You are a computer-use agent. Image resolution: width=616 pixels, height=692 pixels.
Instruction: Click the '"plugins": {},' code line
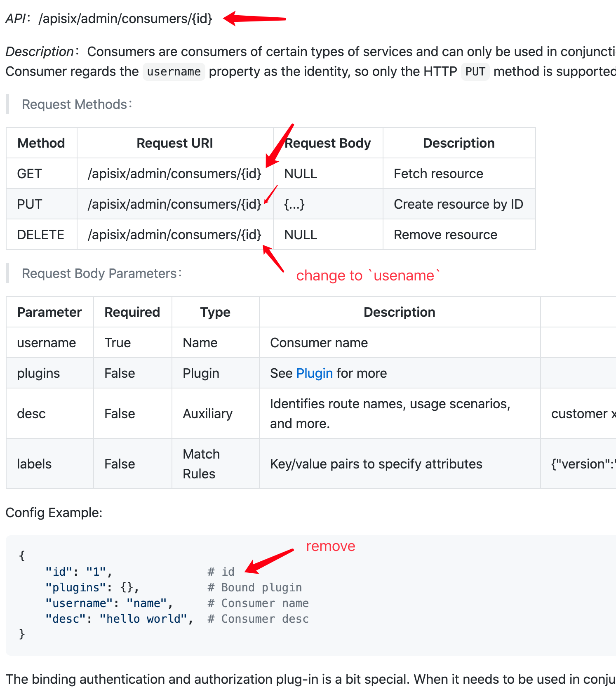click(92, 588)
